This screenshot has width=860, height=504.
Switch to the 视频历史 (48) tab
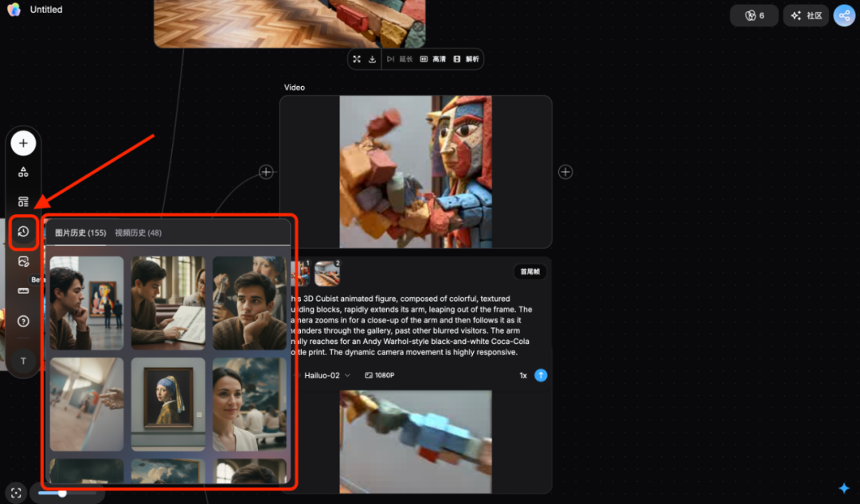coord(138,233)
